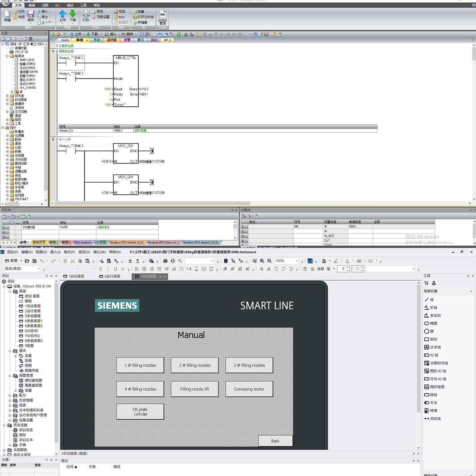Select the 矩形 rectangle tool in toolbox
Image resolution: width=476 pixels, height=476 pixels.
coord(431,339)
